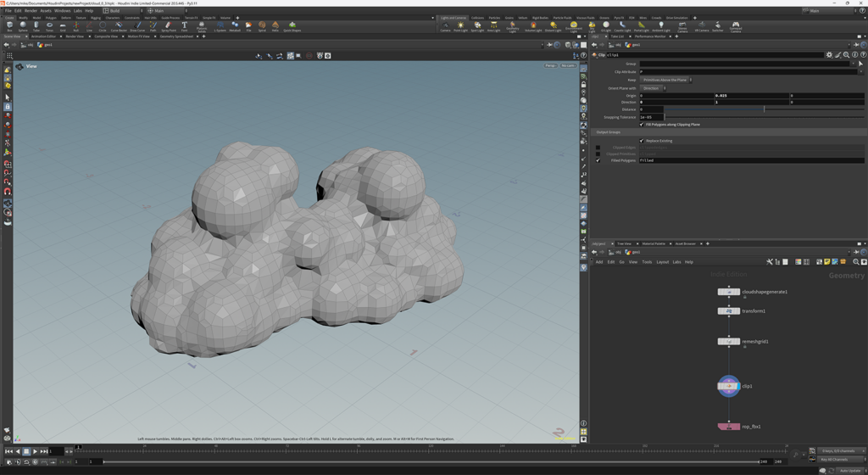Open the Clip parameter gear menu
868x475 pixels.
pos(829,55)
